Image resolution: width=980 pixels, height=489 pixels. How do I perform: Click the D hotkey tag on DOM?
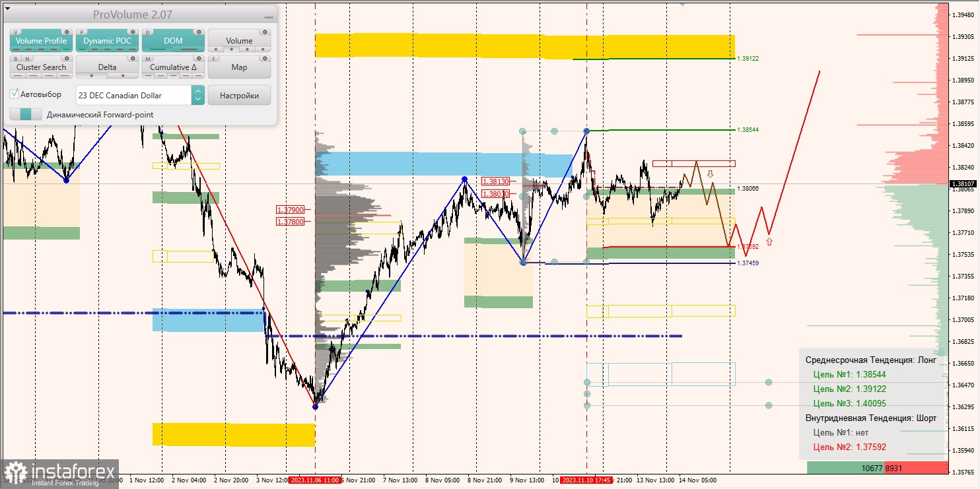(x=148, y=32)
